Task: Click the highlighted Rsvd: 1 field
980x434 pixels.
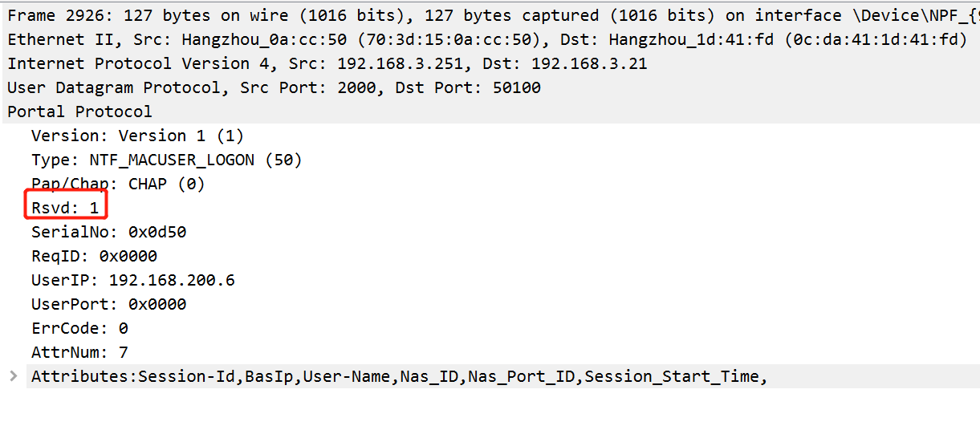Action: click(x=65, y=208)
